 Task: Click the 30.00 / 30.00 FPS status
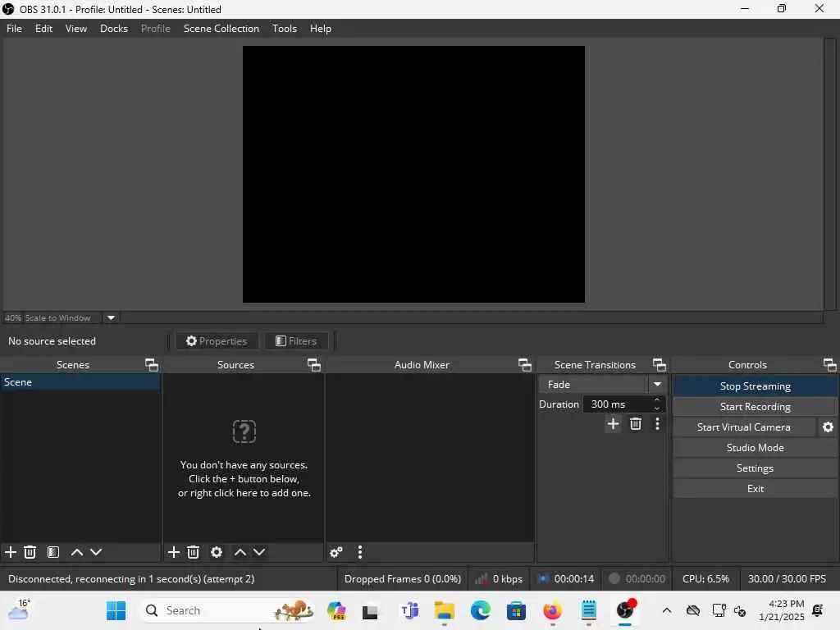tap(787, 578)
